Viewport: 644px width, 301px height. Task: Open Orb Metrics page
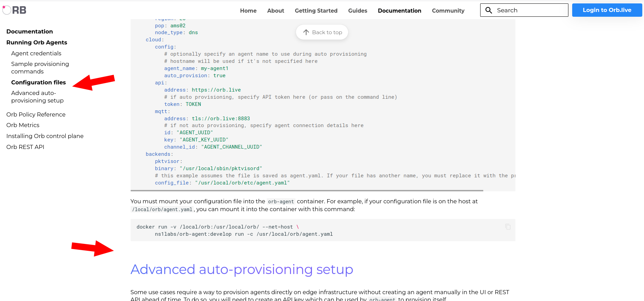point(23,125)
